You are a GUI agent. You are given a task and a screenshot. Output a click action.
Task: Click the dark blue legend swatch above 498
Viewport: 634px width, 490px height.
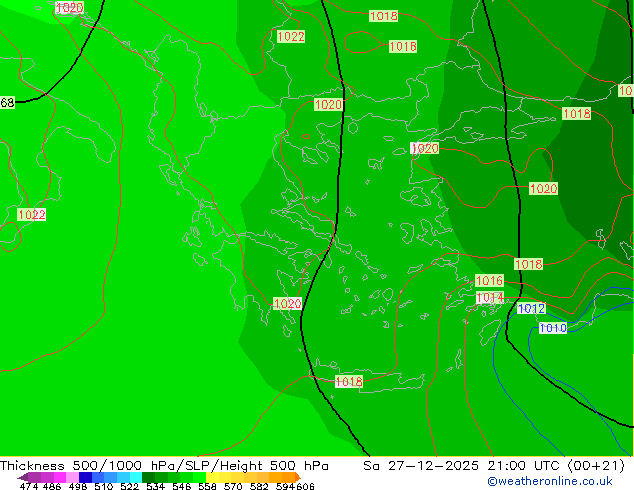pyautogui.click(x=85, y=477)
